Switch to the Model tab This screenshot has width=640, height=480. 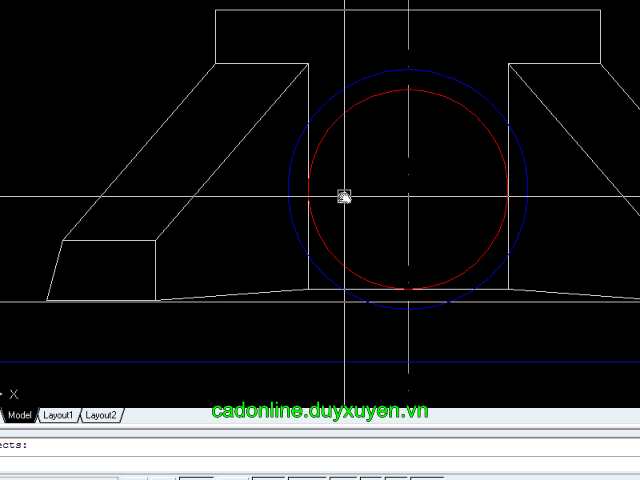tap(20, 415)
